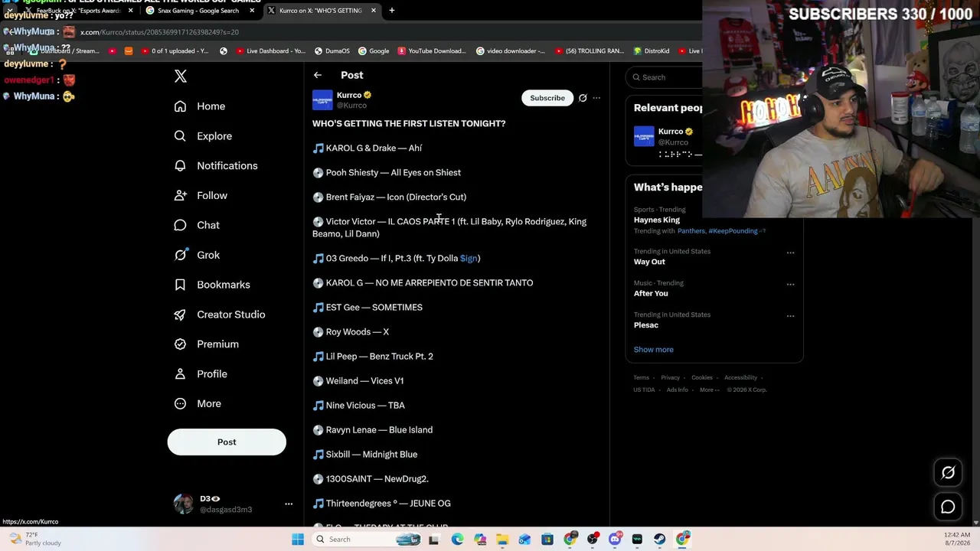Screen dimensions: 980x551
Task: Click the floating Grok button
Action: (948, 473)
